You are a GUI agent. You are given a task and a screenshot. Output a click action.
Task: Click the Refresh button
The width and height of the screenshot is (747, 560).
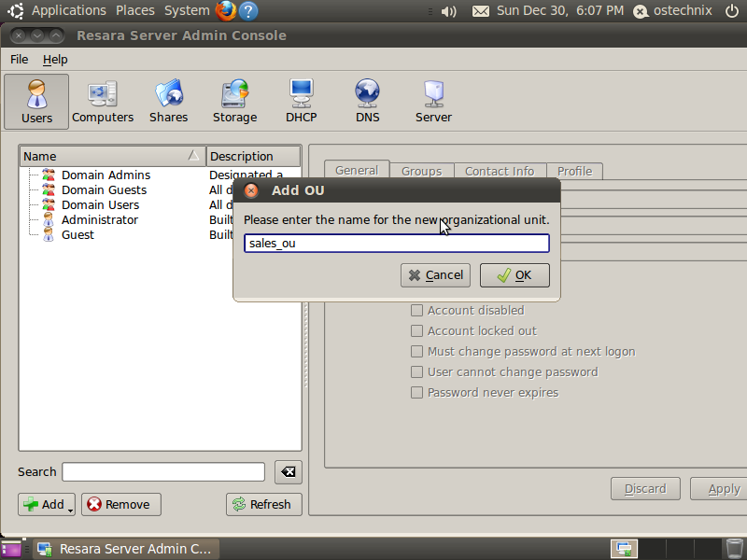[x=264, y=504]
